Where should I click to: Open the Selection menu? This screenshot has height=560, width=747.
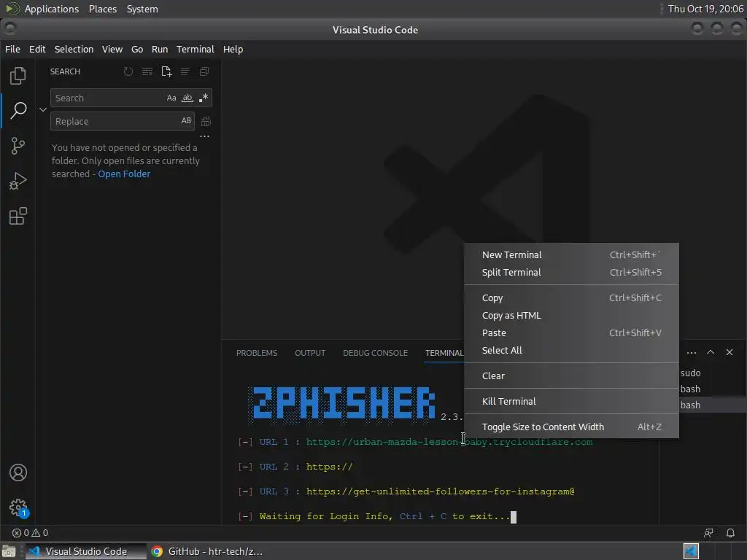pos(74,49)
